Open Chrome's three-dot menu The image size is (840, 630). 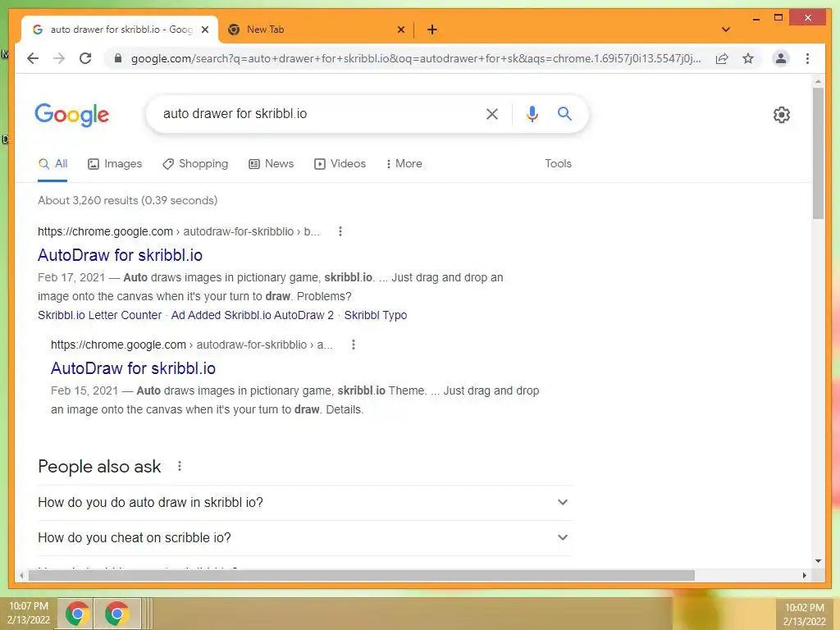pos(807,58)
